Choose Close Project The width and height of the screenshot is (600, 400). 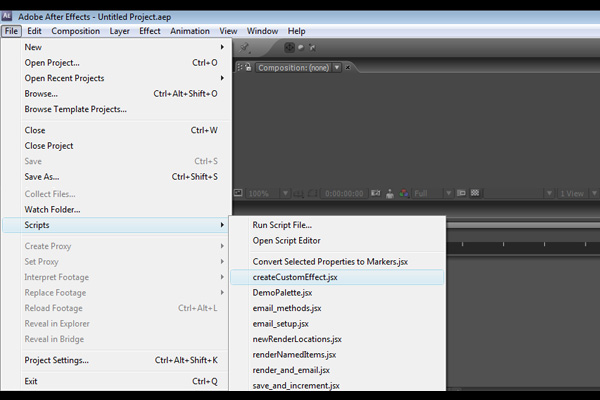point(116,146)
